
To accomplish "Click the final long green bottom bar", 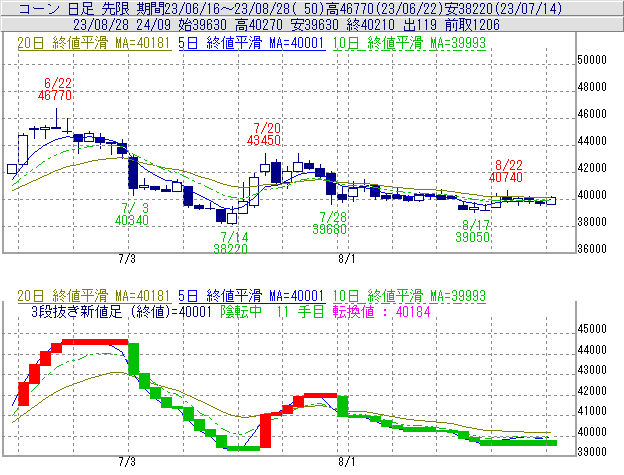I will pyautogui.click(x=519, y=443).
